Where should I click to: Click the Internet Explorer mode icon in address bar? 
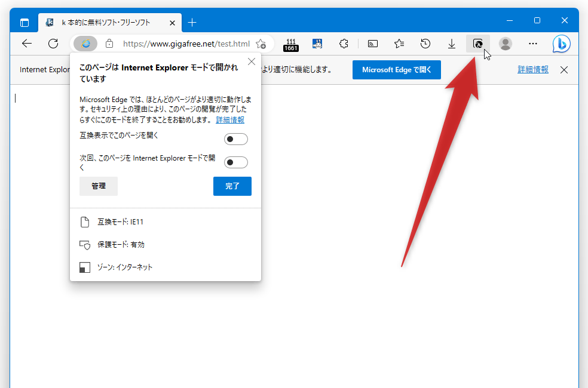pyautogui.click(x=85, y=44)
